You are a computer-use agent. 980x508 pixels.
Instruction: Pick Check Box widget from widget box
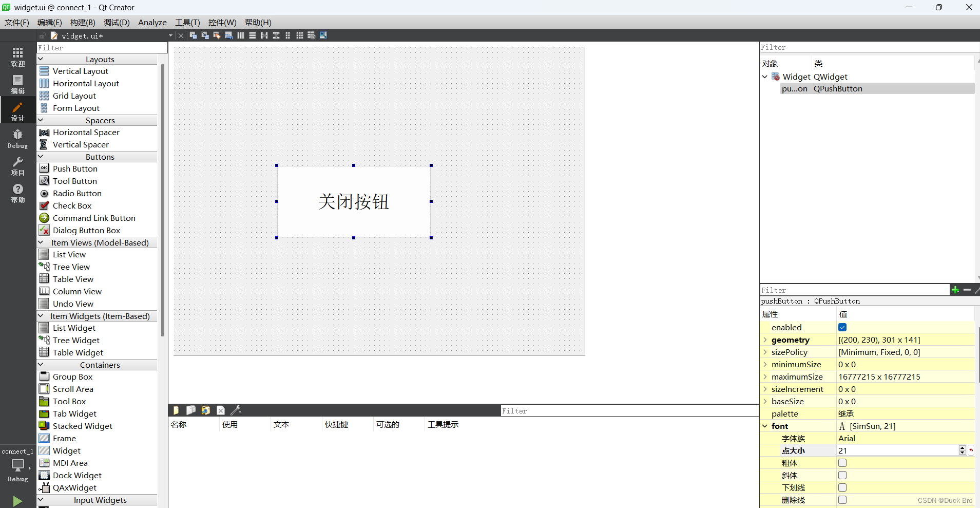click(72, 206)
